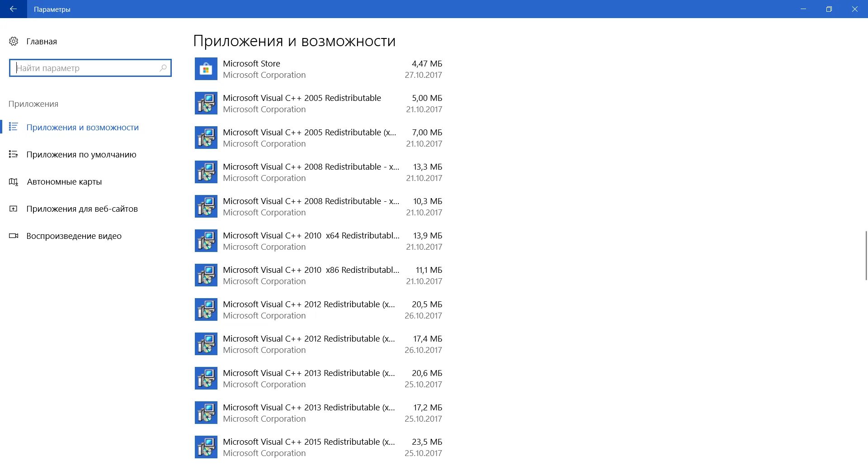The image size is (868, 466).
Task: Click icon of Visual C++ 2015 23,5 МБ
Action: click(206, 447)
